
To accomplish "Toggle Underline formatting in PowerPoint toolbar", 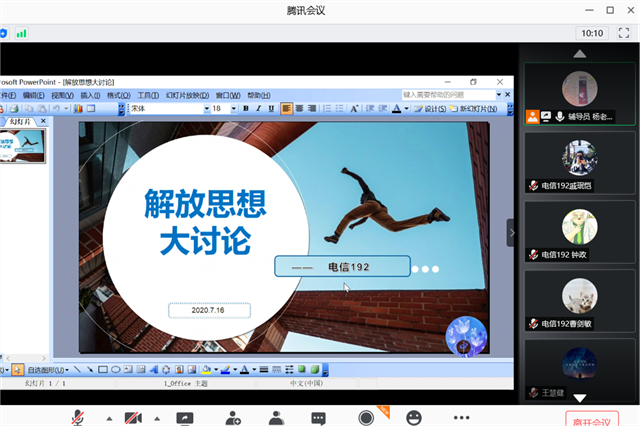I will click(x=269, y=108).
